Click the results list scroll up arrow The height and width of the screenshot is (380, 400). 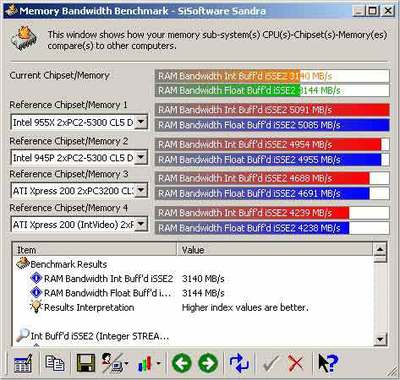pos(380,249)
